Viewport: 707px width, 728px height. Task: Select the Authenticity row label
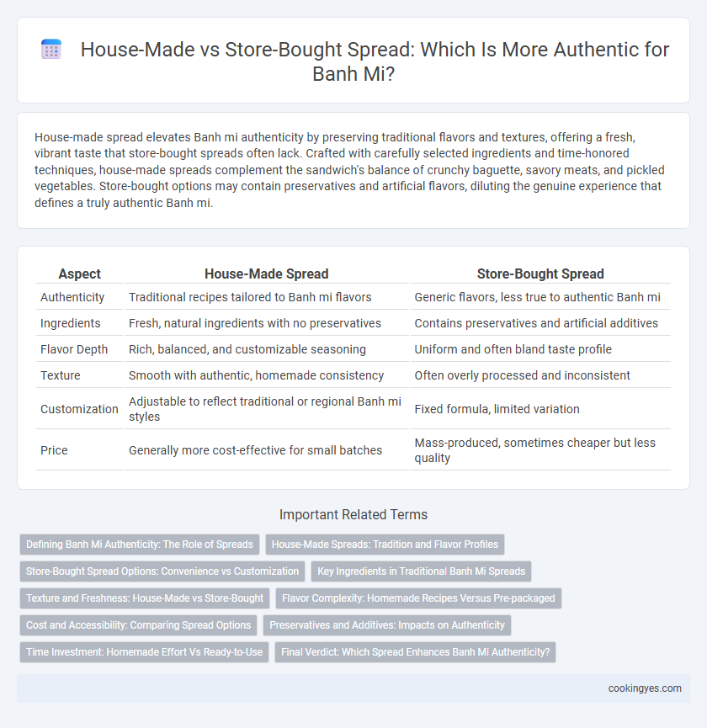[x=72, y=297]
